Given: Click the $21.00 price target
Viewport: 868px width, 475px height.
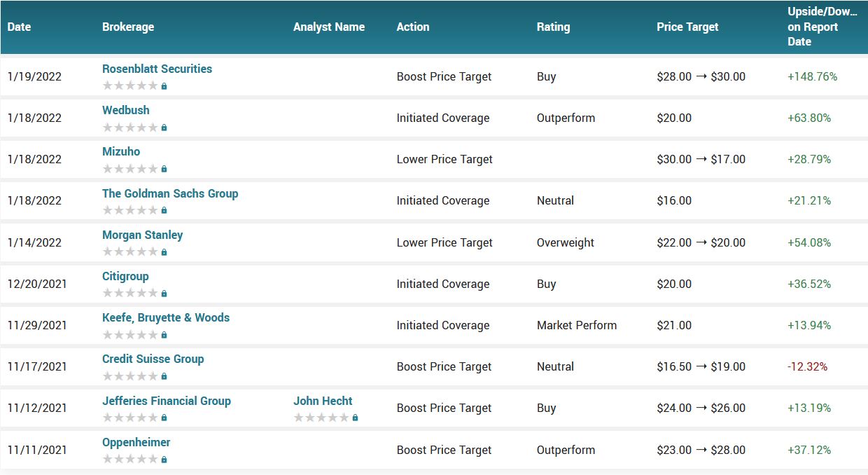Looking at the screenshot, I should coord(674,325).
